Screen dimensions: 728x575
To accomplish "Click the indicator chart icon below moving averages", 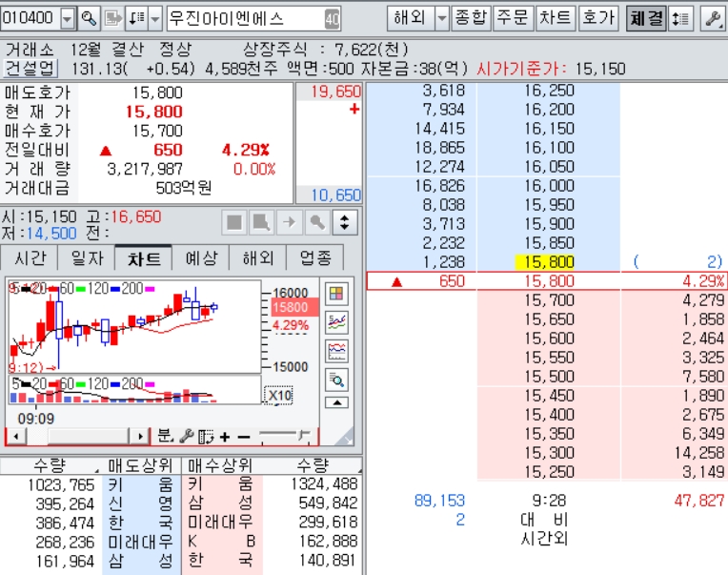I will [336, 352].
